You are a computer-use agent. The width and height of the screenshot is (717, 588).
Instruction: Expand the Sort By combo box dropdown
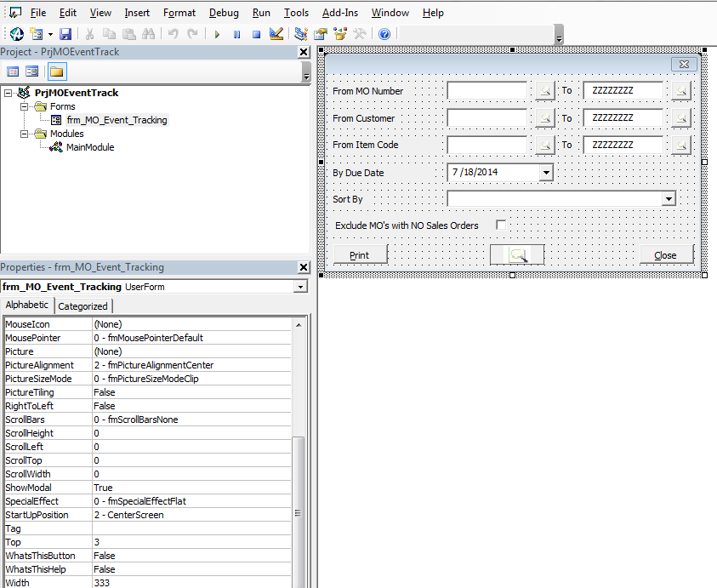[x=669, y=199]
